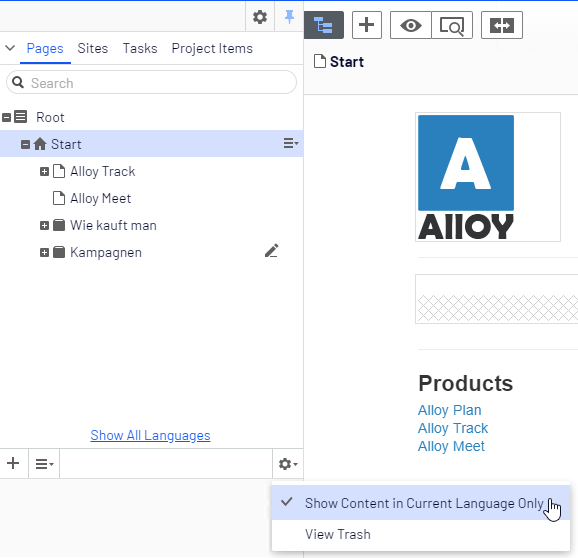Click the plus icon below the page tree
This screenshot has width=578, height=558.
[13, 463]
